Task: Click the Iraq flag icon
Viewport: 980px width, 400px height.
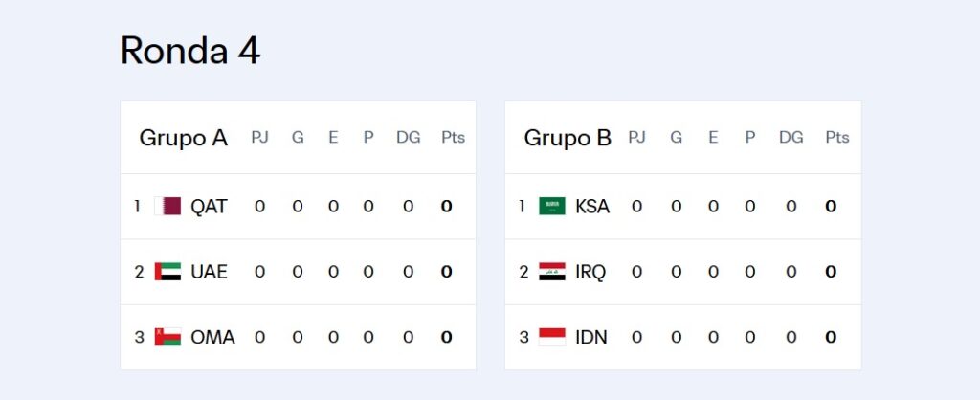Action: point(552,271)
